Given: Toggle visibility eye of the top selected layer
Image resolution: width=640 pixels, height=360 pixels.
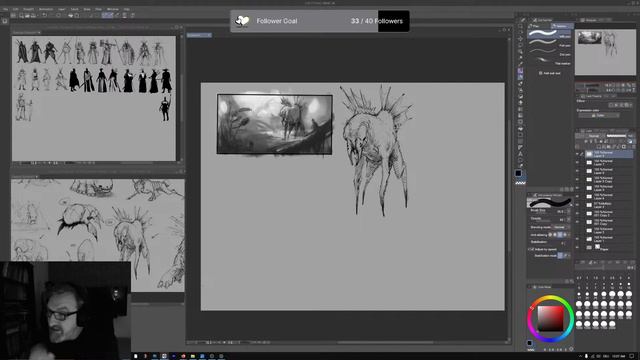Looking at the screenshot, I should click(x=577, y=154).
